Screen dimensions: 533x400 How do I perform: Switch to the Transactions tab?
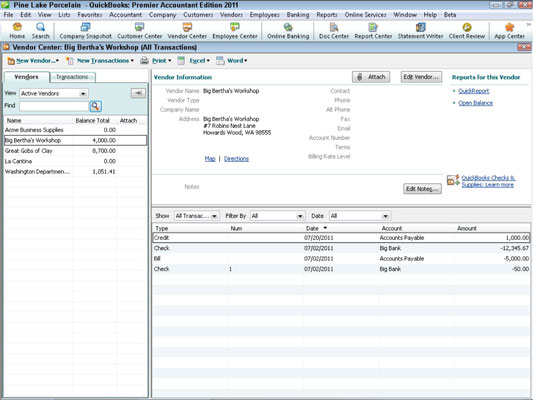(x=72, y=77)
